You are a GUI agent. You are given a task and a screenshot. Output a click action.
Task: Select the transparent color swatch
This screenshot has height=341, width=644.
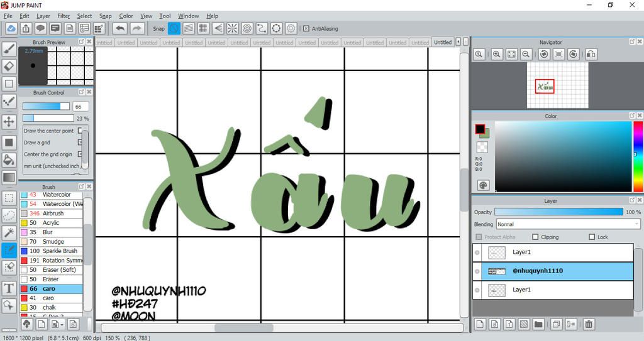[482, 147]
